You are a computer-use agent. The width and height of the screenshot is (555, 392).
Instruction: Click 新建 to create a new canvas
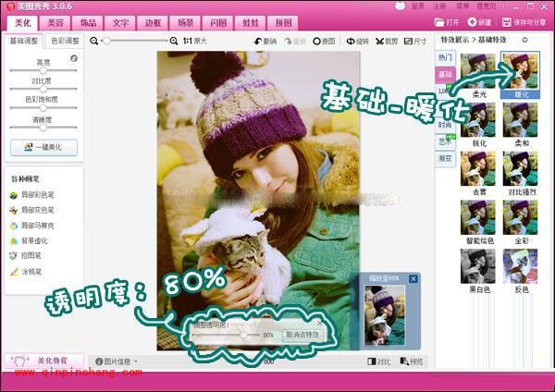[x=479, y=22]
